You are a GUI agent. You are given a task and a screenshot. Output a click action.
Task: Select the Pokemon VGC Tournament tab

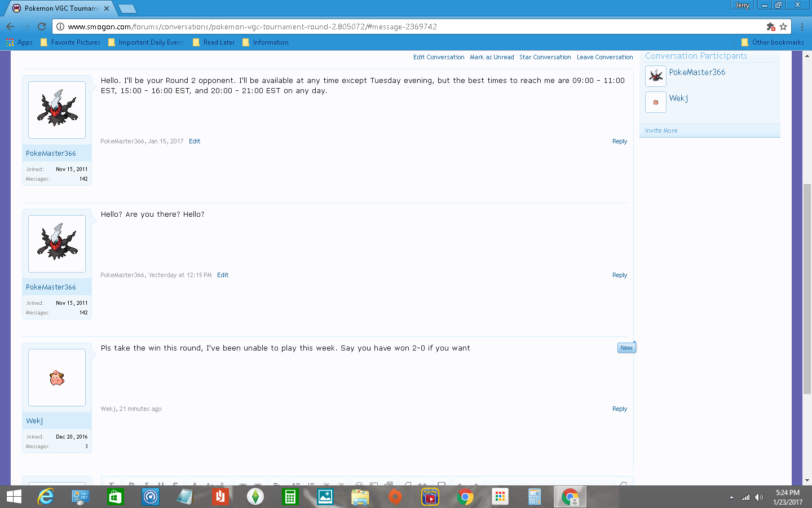click(x=59, y=8)
